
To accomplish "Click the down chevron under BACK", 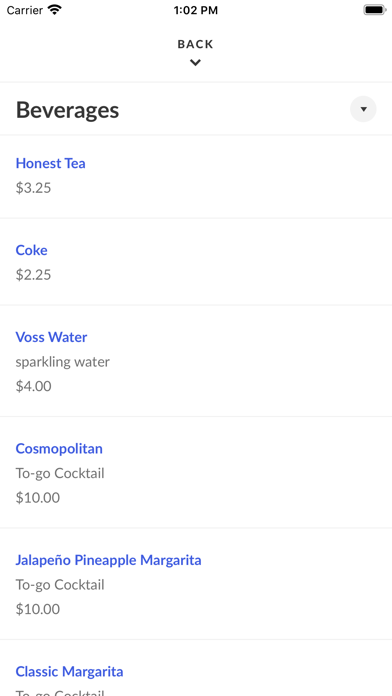I will pyautogui.click(x=195, y=63).
